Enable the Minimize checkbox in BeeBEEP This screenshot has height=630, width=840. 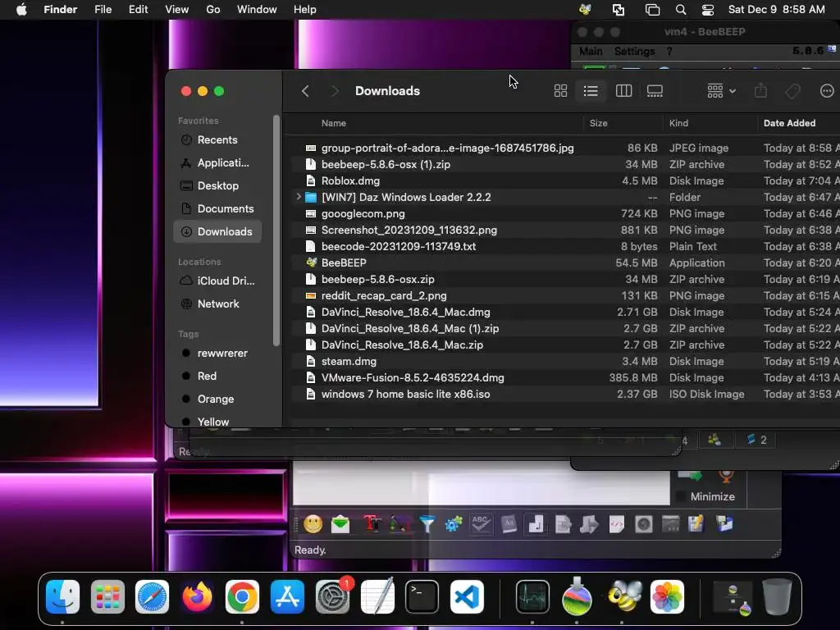click(681, 496)
